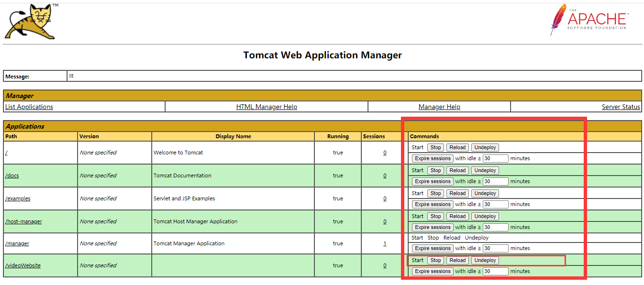Open the Manager Help link

[x=439, y=107]
